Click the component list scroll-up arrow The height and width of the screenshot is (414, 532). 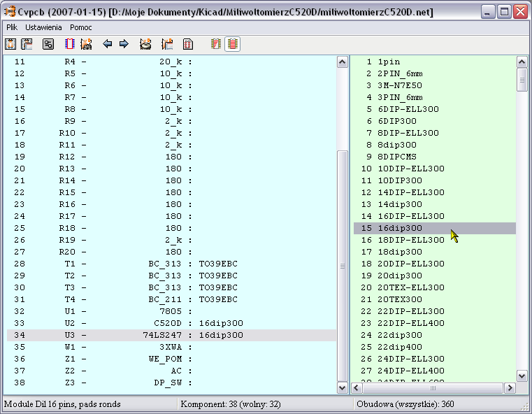click(343, 62)
